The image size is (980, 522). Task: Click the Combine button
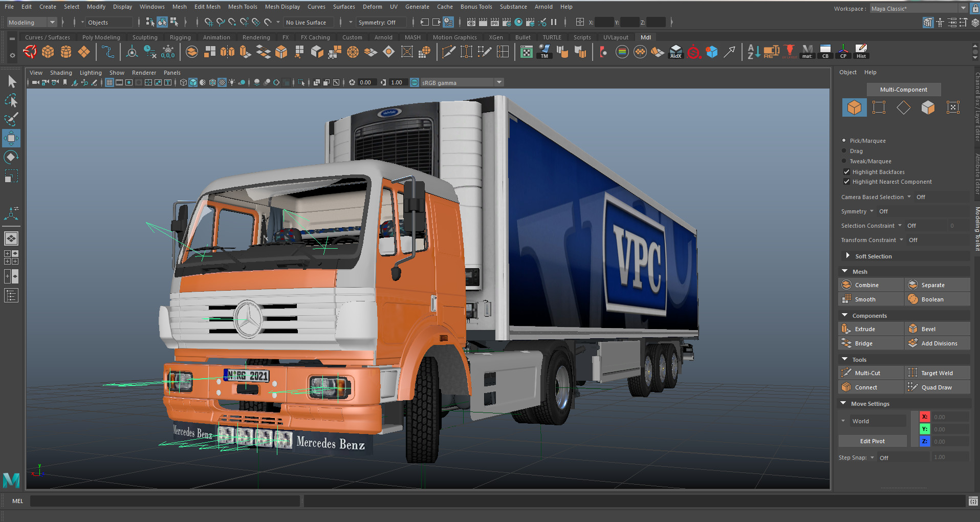click(871, 285)
